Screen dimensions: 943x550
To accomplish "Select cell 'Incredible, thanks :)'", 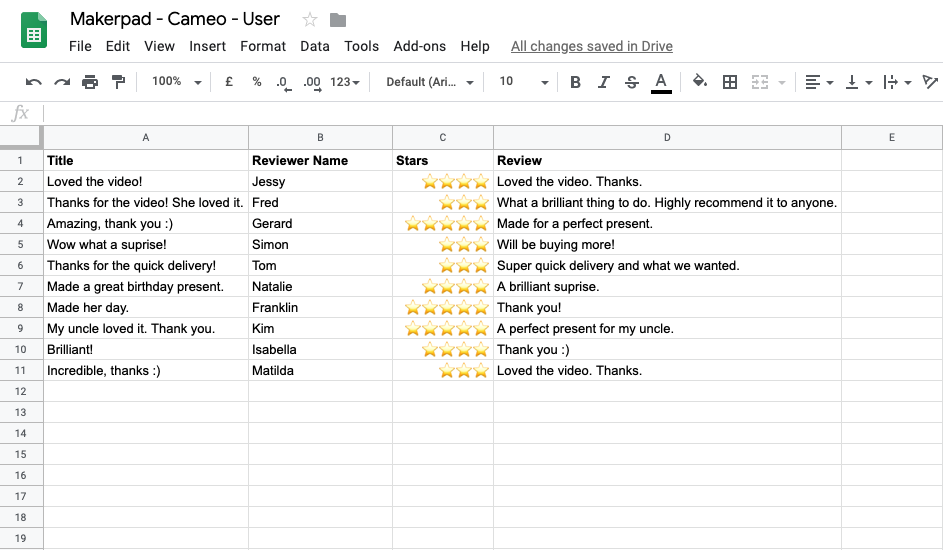I will [146, 371].
